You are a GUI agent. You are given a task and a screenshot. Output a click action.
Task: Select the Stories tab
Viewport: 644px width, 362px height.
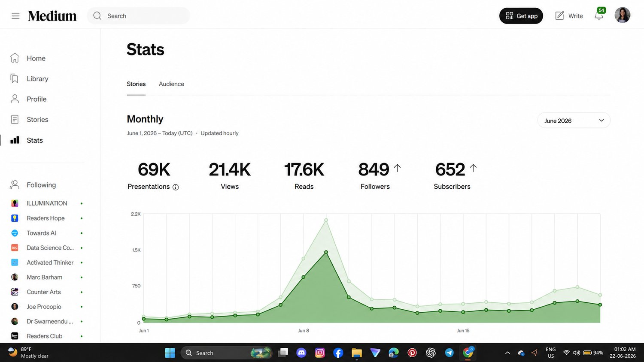(x=136, y=84)
